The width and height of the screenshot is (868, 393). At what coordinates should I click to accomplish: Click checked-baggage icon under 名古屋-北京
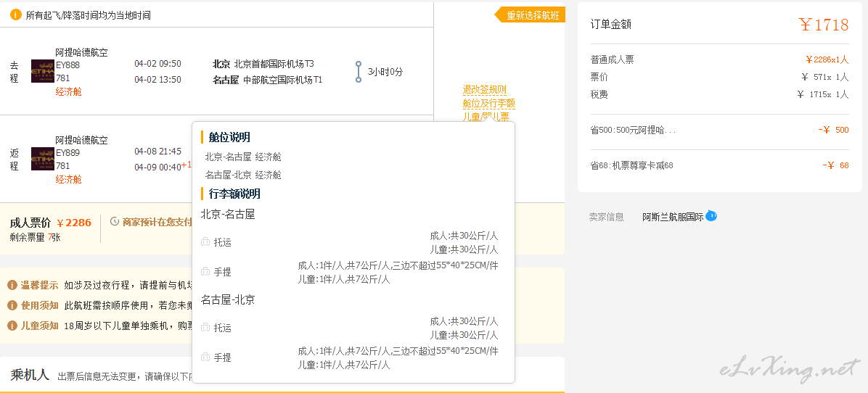coord(205,327)
